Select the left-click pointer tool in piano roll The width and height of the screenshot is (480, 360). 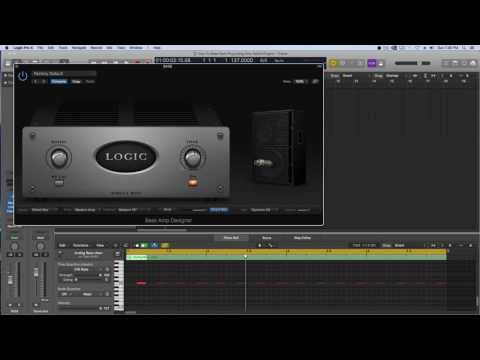pos(260,245)
